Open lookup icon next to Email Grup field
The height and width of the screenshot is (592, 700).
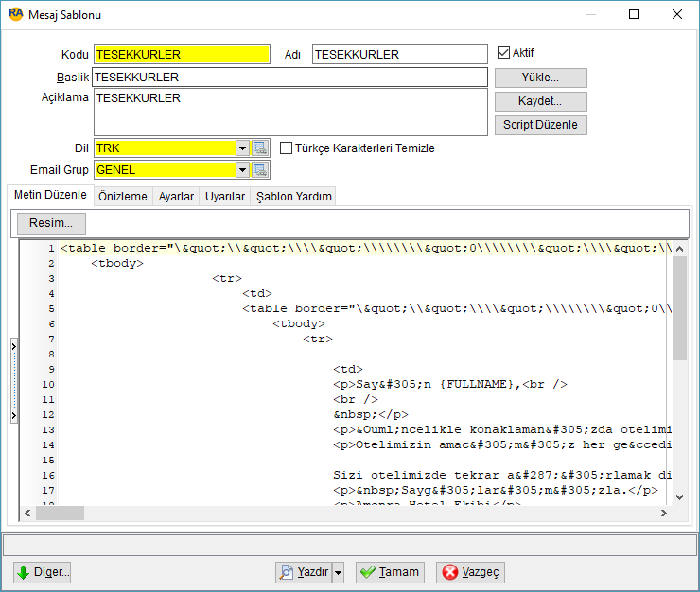(x=260, y=169)
